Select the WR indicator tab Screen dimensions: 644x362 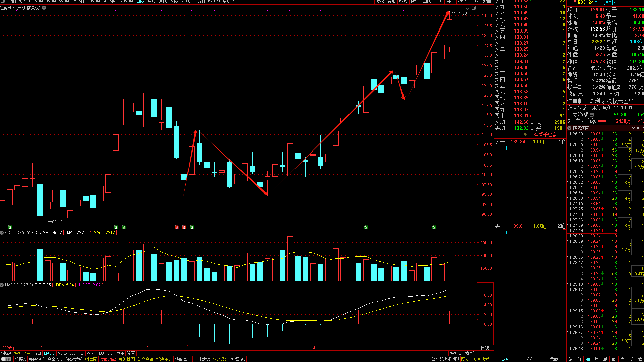coord(90,353)
